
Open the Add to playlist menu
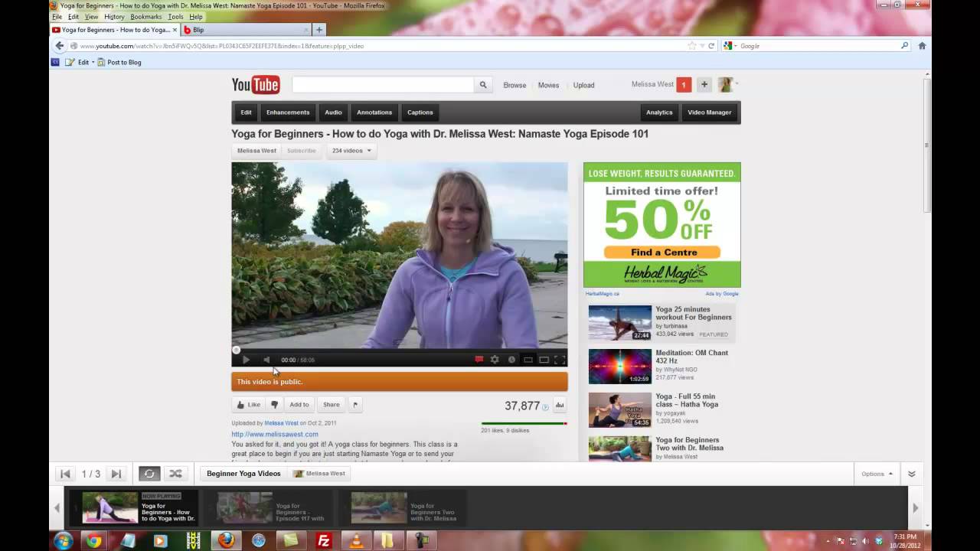[x=299, y=405]
